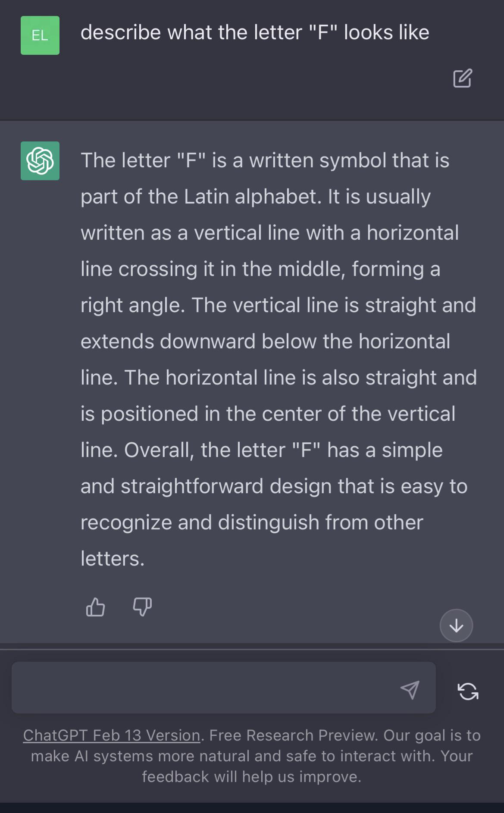Image resolution: width=504 pixels, height=813 pixels.
Task: Click the phrase "right angle" in the response
Action: (x=133, y=305)
